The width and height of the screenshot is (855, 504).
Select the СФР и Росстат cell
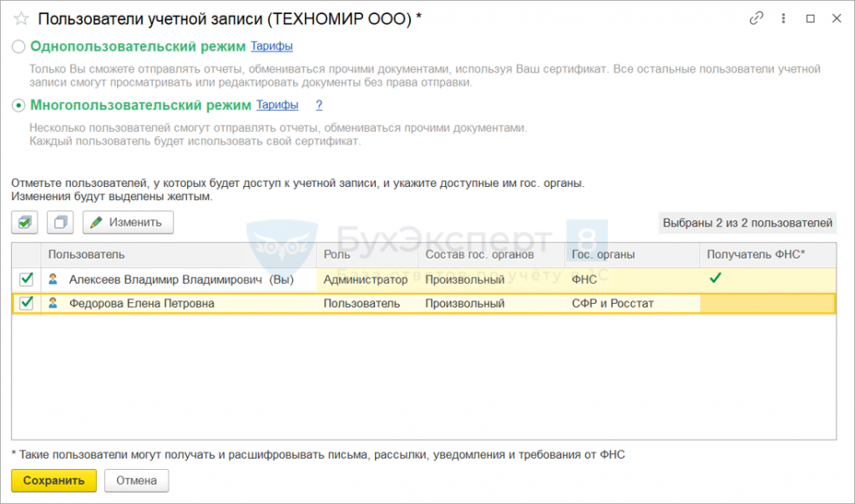click(x=632, y=304)
